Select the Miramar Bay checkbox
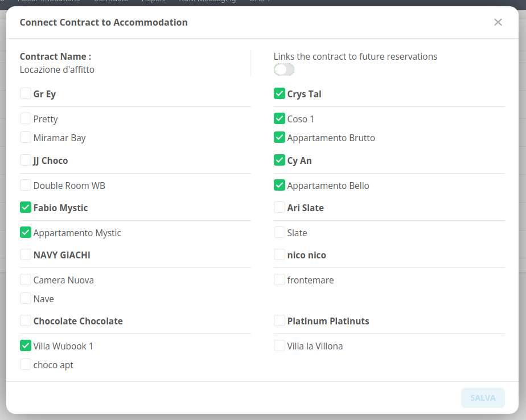The width and height of the screenshot is (526, 420). pyautogui.click(x=26, y=137)
